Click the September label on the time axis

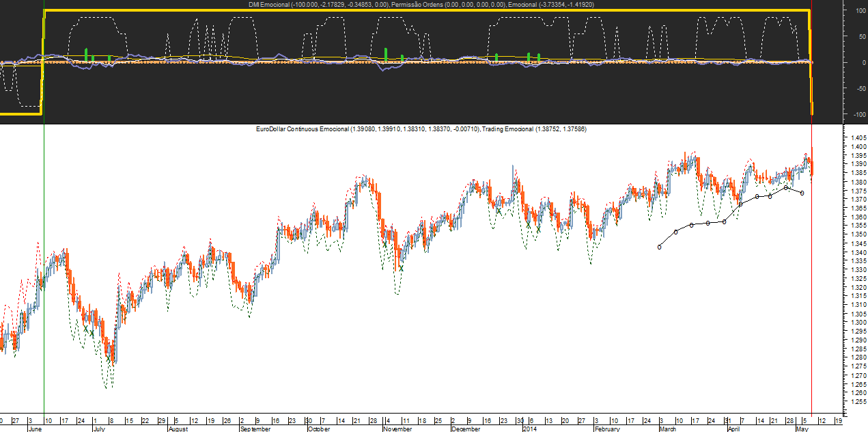pos(255,429)
